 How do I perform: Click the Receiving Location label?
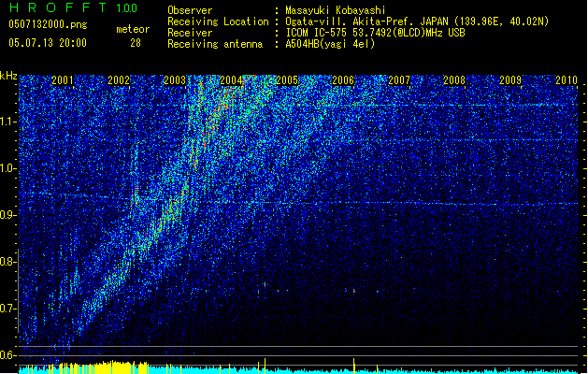(x=218, y=22)
